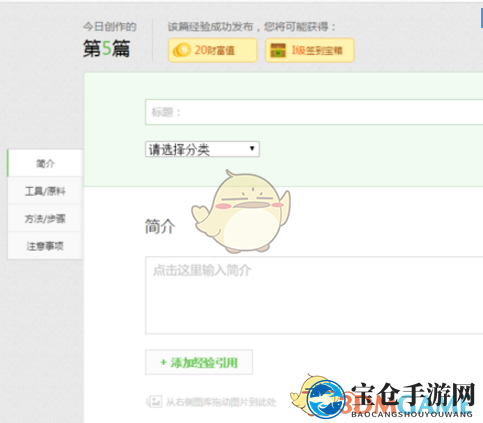
Task: Click the 标题 title input field
Action: coord(314,112)
